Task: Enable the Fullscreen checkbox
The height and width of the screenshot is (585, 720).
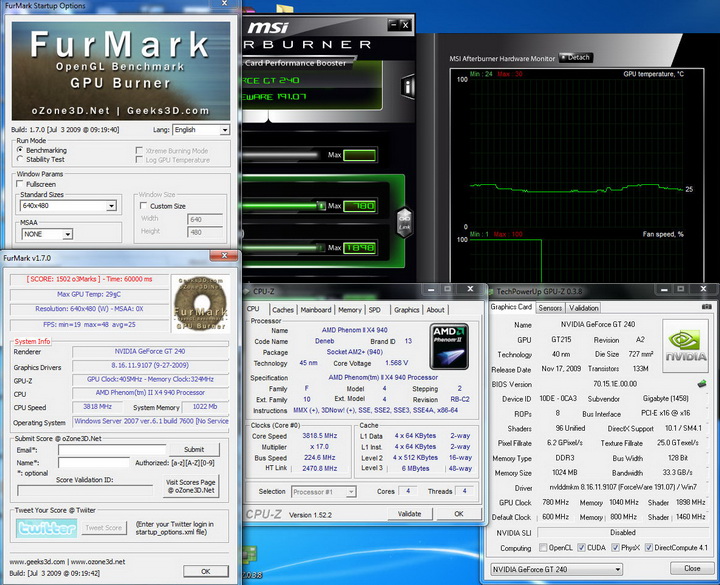Action: 21,185
